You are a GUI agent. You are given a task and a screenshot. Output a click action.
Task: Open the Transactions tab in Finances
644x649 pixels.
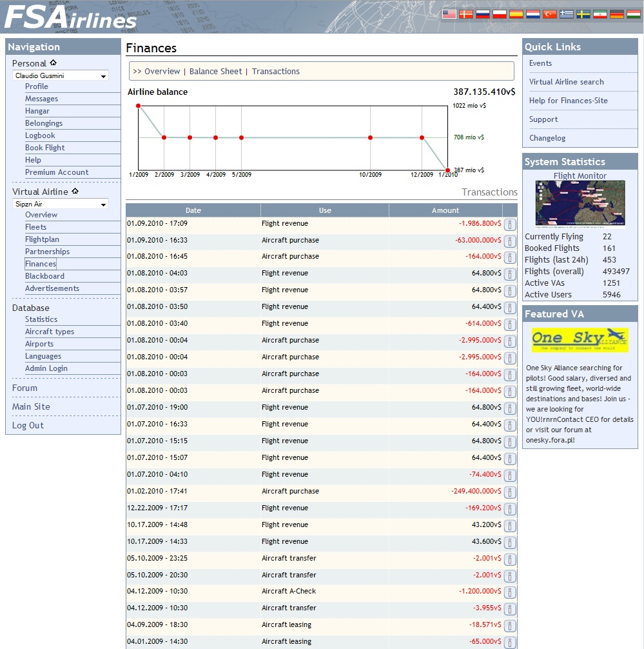click(x=275, y=72)
